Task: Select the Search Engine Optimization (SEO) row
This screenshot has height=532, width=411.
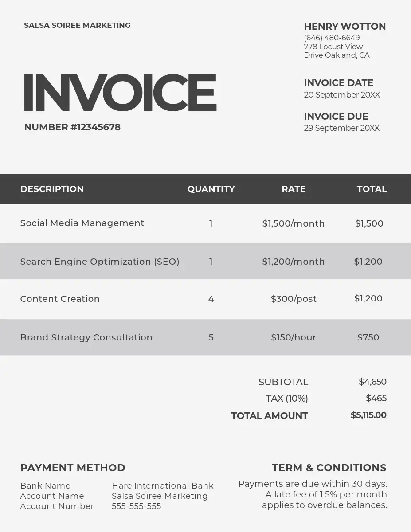Action: click(x=100, y=262)
